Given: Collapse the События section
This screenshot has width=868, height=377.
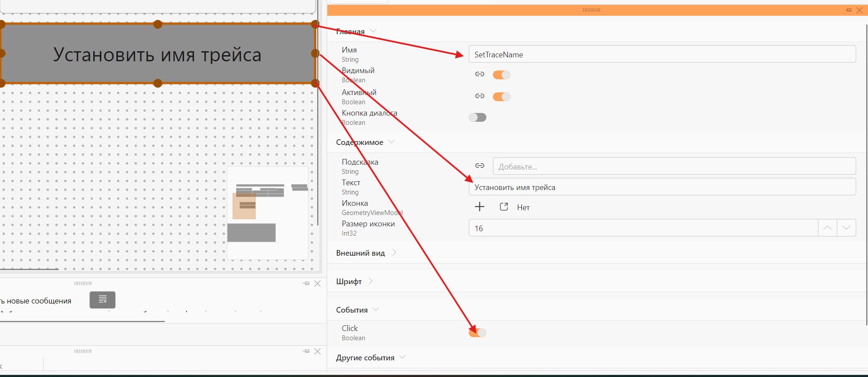Looking at the screenshot, I should tap(376, 310).
